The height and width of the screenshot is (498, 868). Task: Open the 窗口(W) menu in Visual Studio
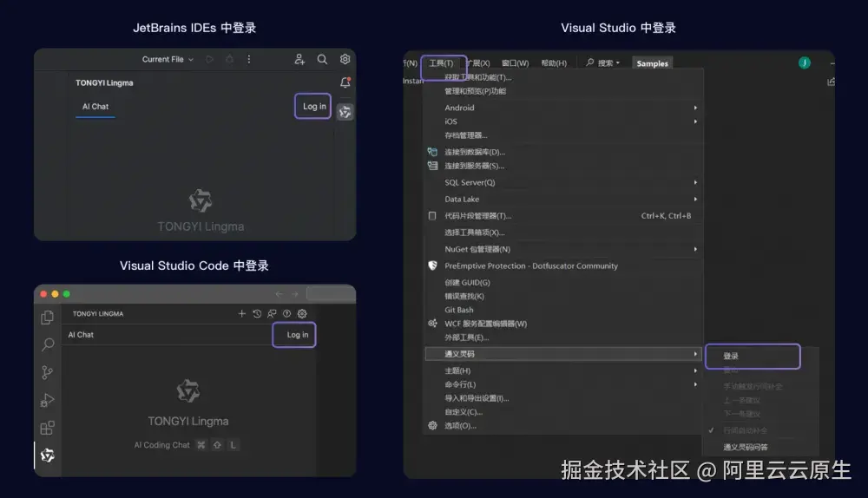point(516,63)
